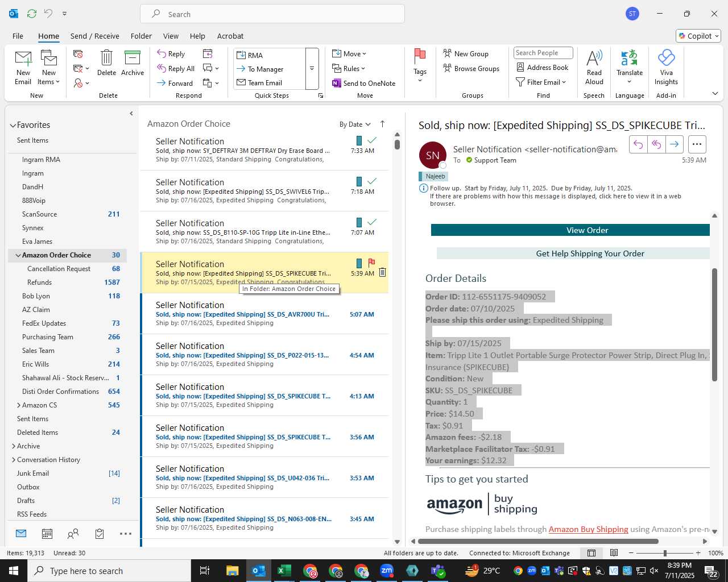The height and width of the screenshot is (582, 728).
Task: Open the Acrobat tab
Action: 230,36
